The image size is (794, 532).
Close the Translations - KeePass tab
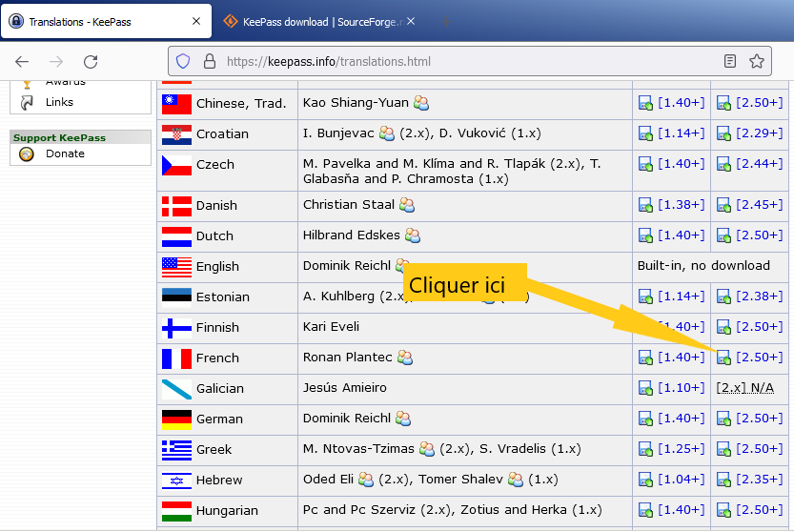click(x=196, y=21)
